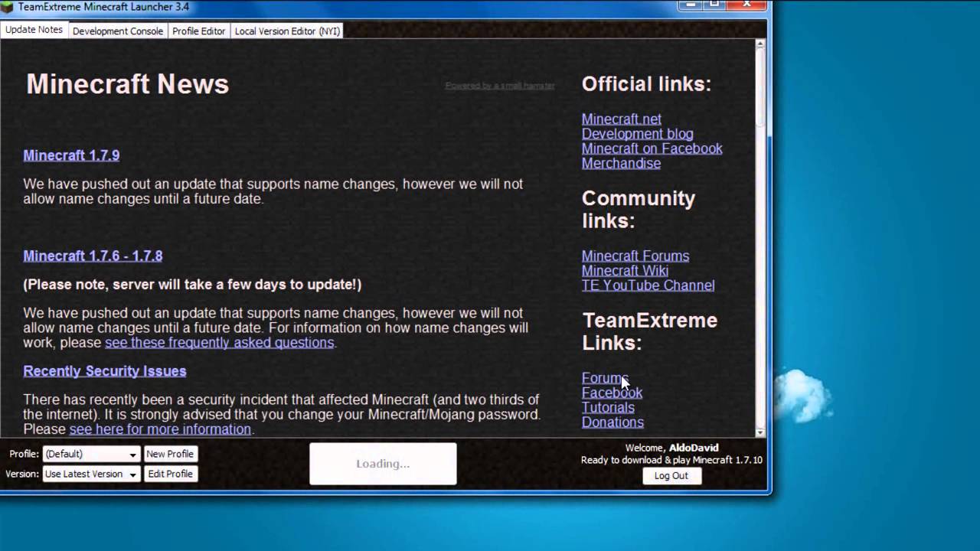
Task: Open the Local Version Editor (NYI) tab
Action: (x=287, y=31)
